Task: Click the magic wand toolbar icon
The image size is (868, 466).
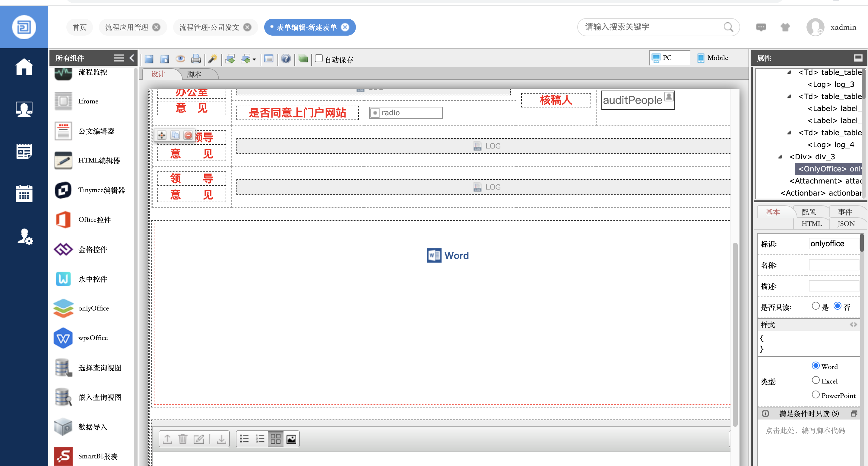Action: [212, 59]
